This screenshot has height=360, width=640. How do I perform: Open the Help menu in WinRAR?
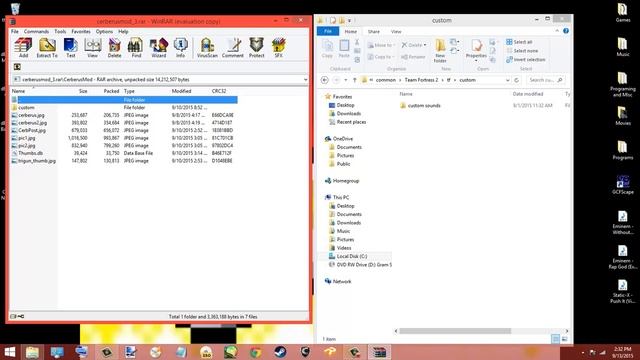(123, 31)
